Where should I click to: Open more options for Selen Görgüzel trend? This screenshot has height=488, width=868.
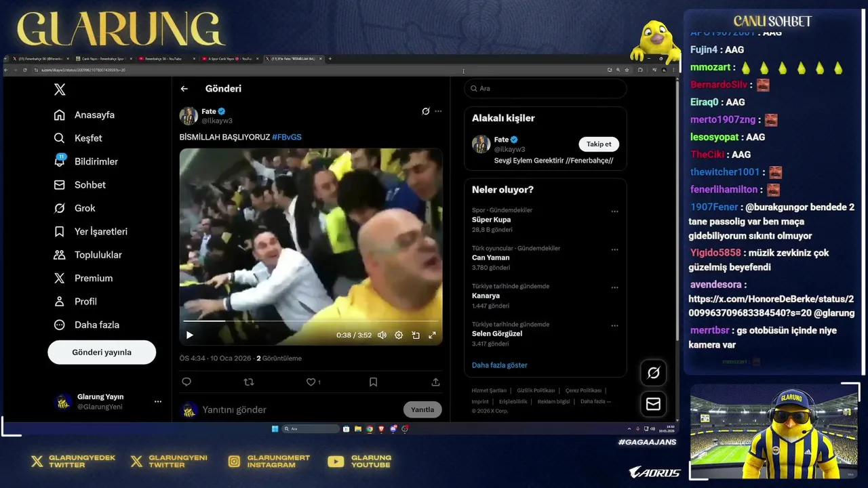click(x=614, y=325)
